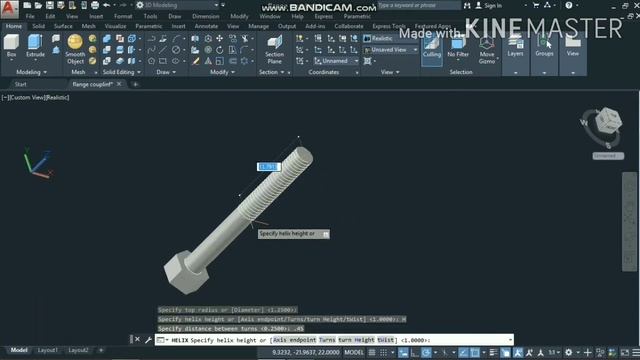This screenshot has width=640, height=360.
Task: Select the Extrude tool
Action: click(x=35, y=46)
